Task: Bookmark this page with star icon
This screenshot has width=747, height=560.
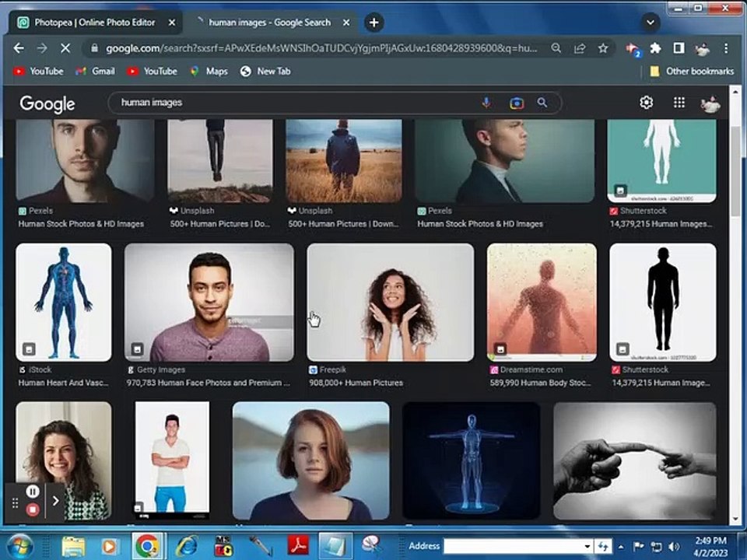Action: [602, 48]
